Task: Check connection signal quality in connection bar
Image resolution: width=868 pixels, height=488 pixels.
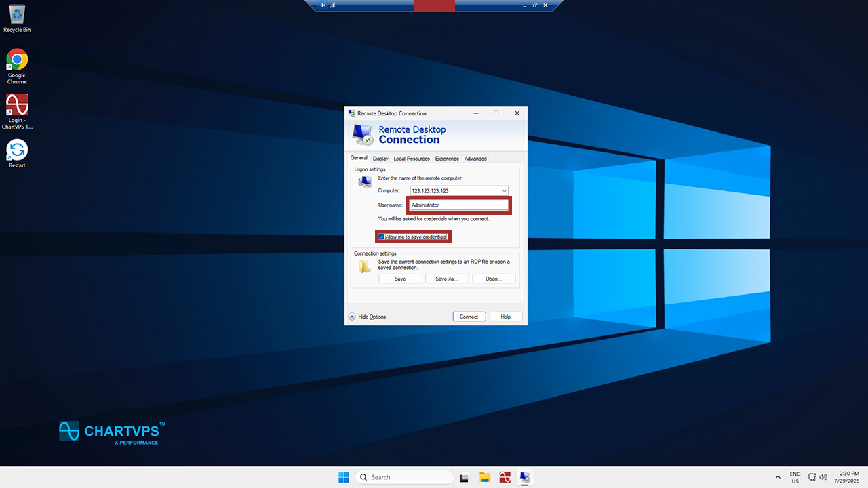Action: point(332,5)
